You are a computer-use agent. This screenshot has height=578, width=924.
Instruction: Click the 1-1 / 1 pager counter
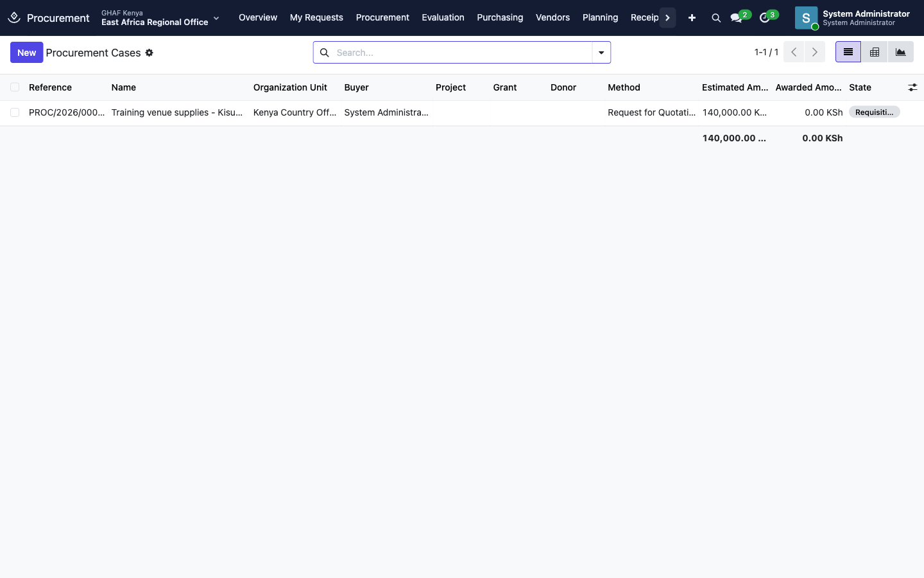point(766,52)
